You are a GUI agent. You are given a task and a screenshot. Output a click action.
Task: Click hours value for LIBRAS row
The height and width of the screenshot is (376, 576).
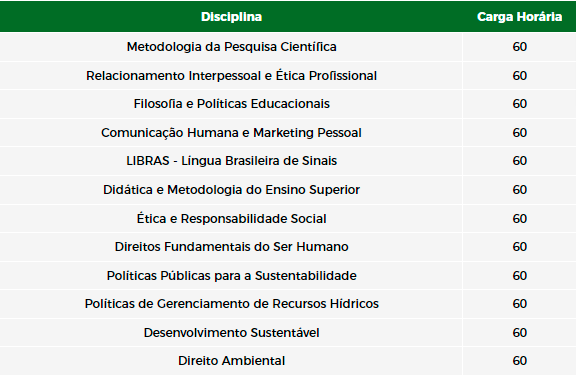point(519,161)
